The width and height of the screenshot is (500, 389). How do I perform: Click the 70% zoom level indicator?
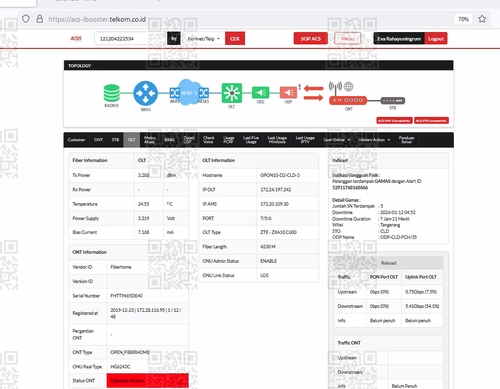463,19
